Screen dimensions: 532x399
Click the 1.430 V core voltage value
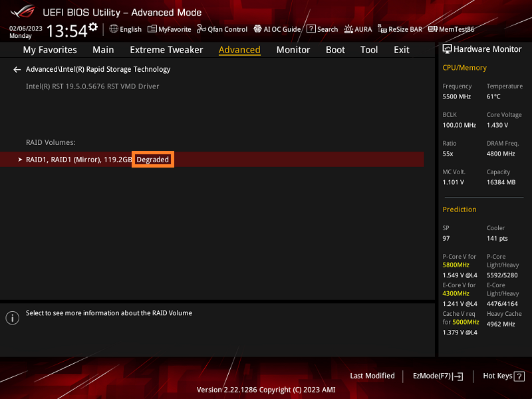(497, 125)
